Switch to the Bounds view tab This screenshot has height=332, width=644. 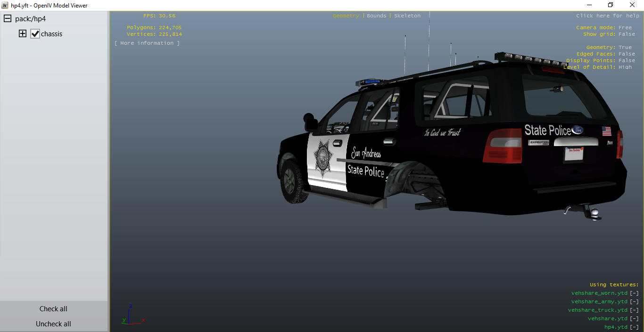pos(376,16)
